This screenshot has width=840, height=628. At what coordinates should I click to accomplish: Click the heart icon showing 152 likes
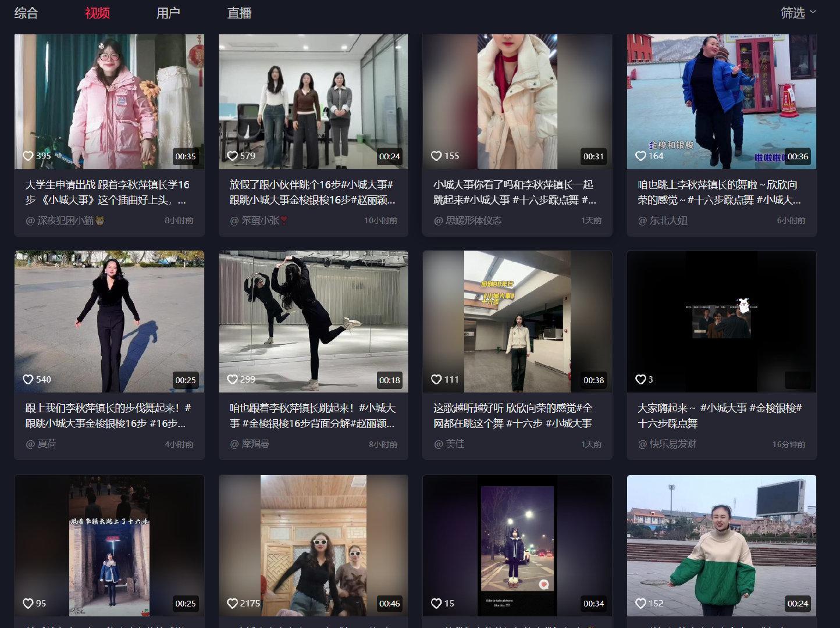(x=640, y=604)
